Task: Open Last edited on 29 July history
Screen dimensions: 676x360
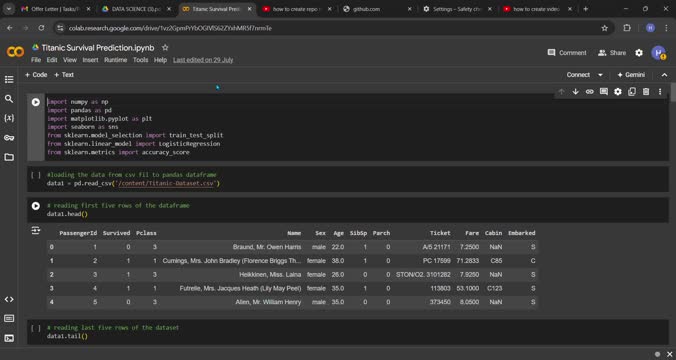Action: coord(203,60)
